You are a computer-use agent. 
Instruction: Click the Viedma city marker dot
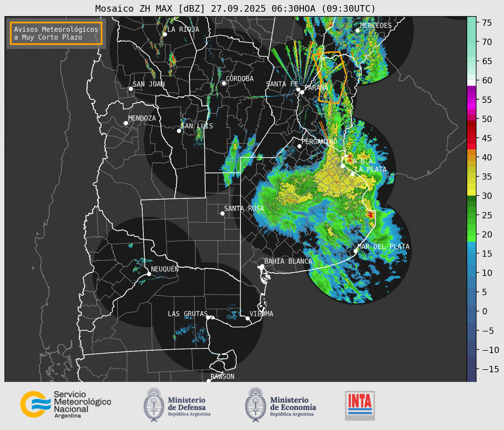(247, 318)
